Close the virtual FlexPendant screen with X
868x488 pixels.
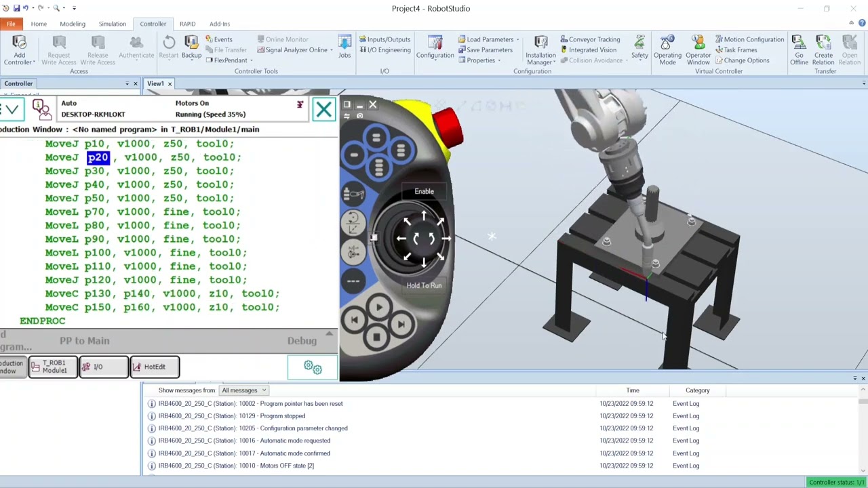pos(323,109)
